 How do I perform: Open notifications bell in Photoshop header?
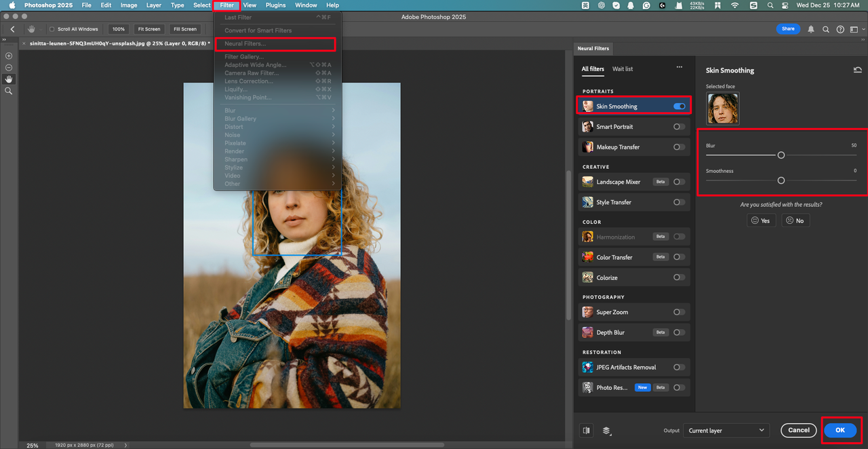coord(811,29)
